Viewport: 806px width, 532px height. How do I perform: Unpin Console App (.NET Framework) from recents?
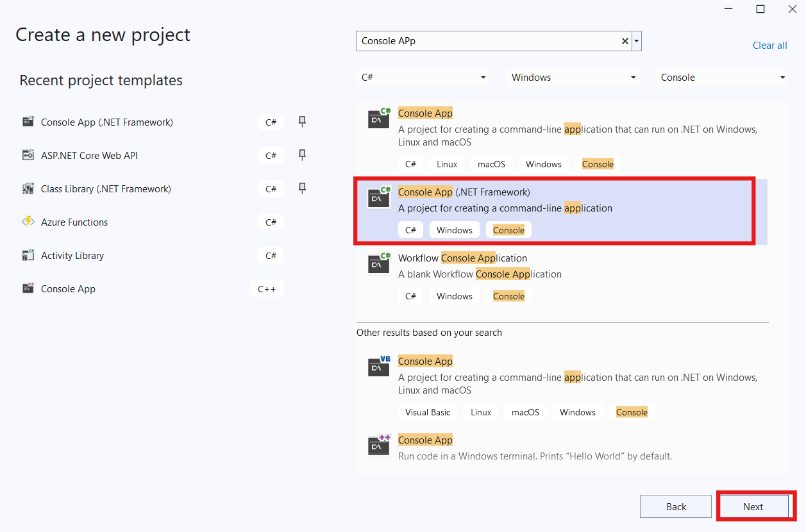click(x=302, y=122)
